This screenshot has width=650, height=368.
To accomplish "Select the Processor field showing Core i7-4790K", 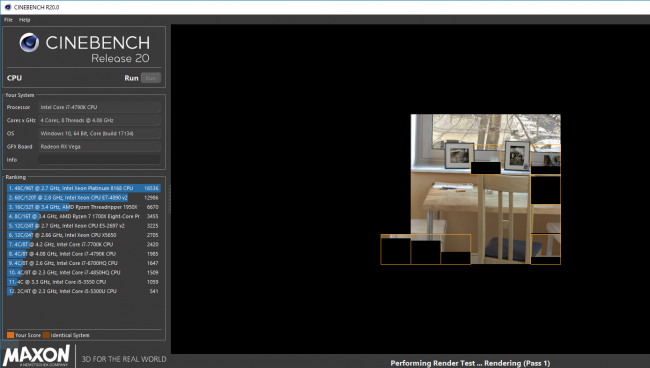I will coord(99,107).
